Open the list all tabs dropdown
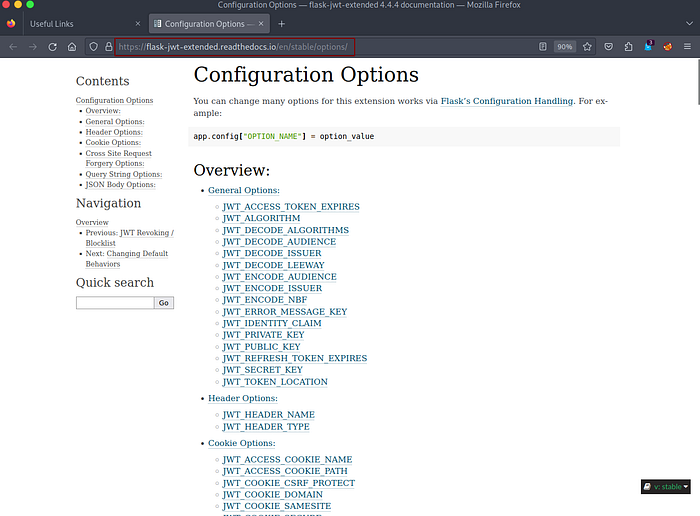This screenshot has width=700, height=516. [x=686, y=23]
